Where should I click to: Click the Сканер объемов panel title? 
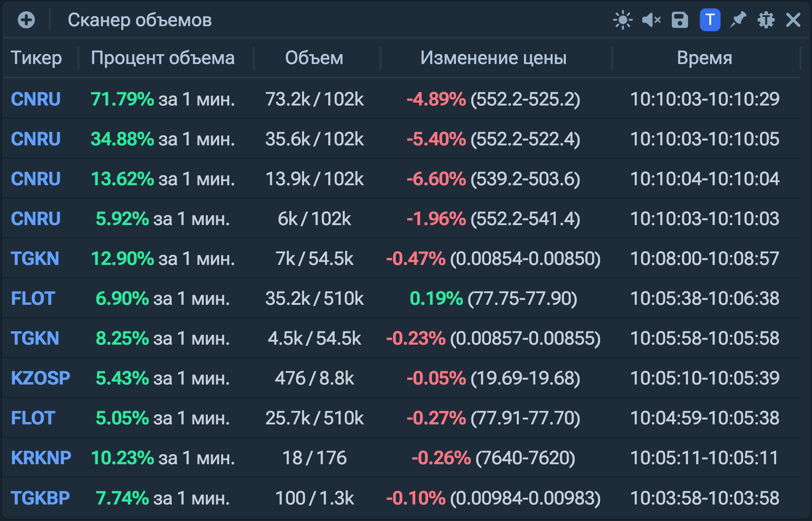(x=139, y=20)
